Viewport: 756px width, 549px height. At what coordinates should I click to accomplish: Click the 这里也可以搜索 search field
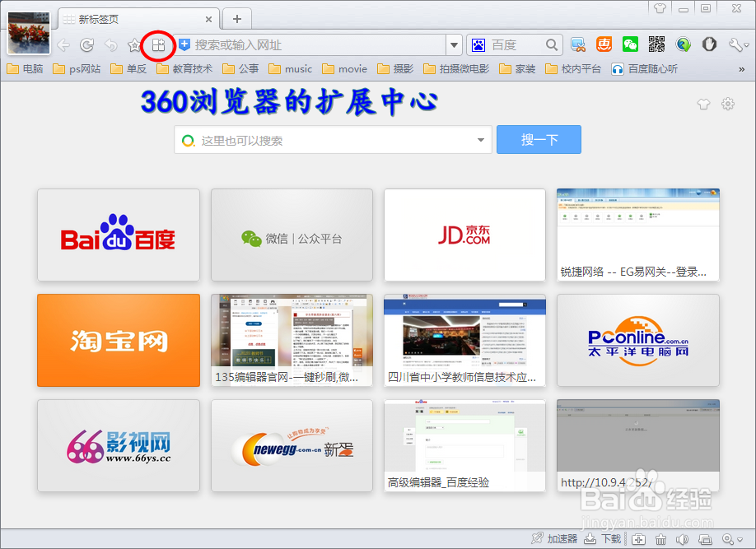click(333, 140)
